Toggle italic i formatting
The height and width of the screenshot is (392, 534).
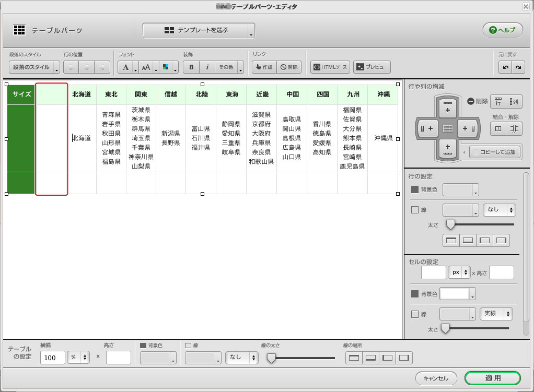pyautogui.click(x=207, y=67)
